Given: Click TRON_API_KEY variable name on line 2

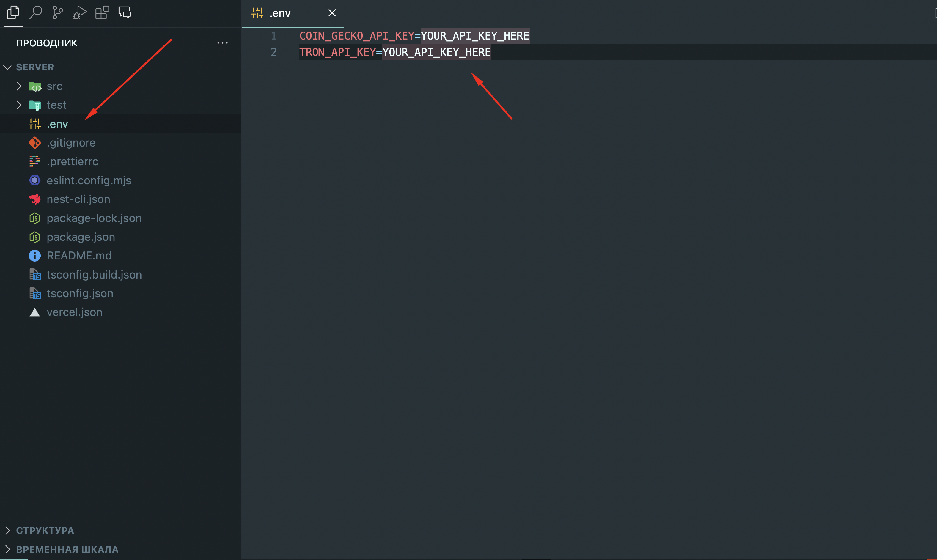Looking at the screenshot, I should 338,52.
